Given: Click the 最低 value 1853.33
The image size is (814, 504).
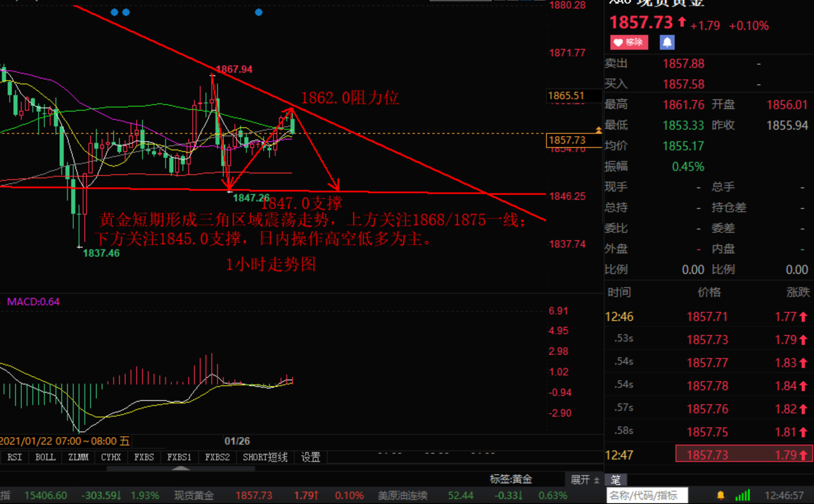Looking at the screenshot, I should 683,126.
